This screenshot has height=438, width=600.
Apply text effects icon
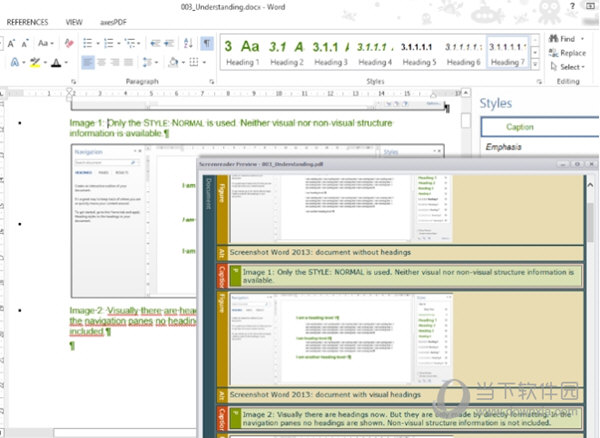(x=15, y=62)
